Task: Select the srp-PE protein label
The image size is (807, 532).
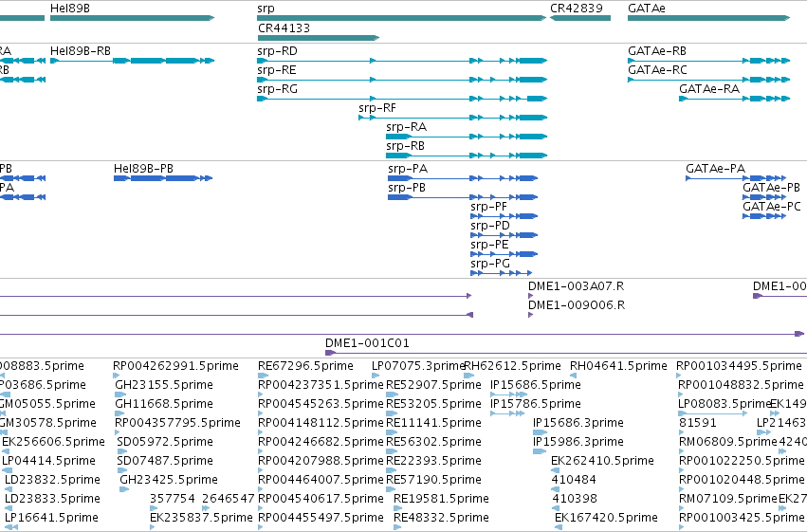Action: (x=489, y=245)
